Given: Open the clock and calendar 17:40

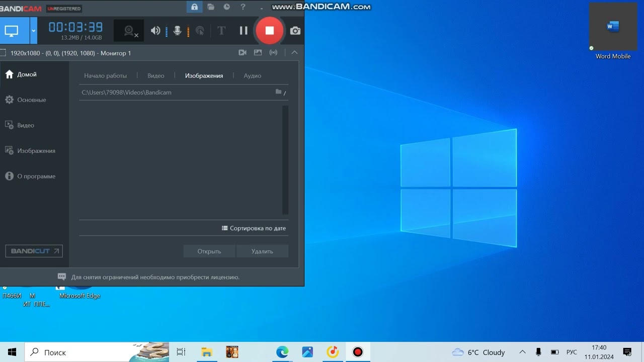Looking at the screenshot, I should (x=599, y=352).
